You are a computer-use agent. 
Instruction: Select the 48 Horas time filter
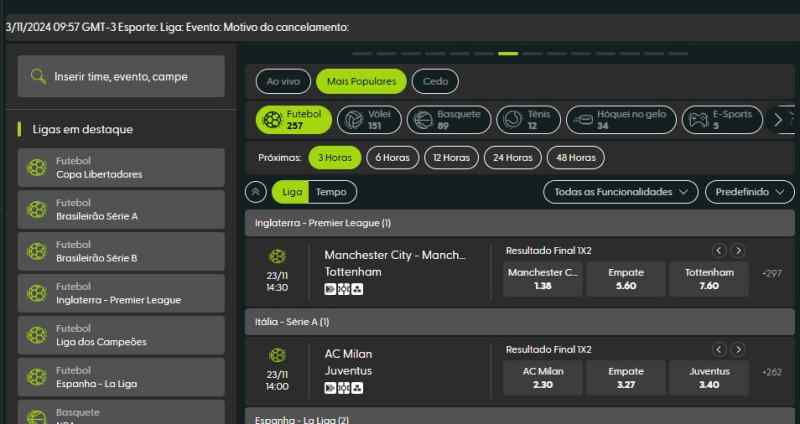[x=576, y=158]
